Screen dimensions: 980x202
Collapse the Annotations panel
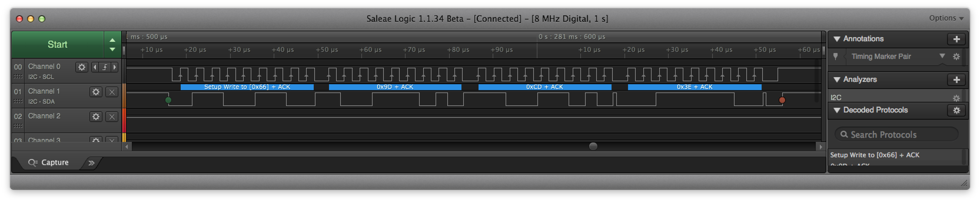pos(837,39)
